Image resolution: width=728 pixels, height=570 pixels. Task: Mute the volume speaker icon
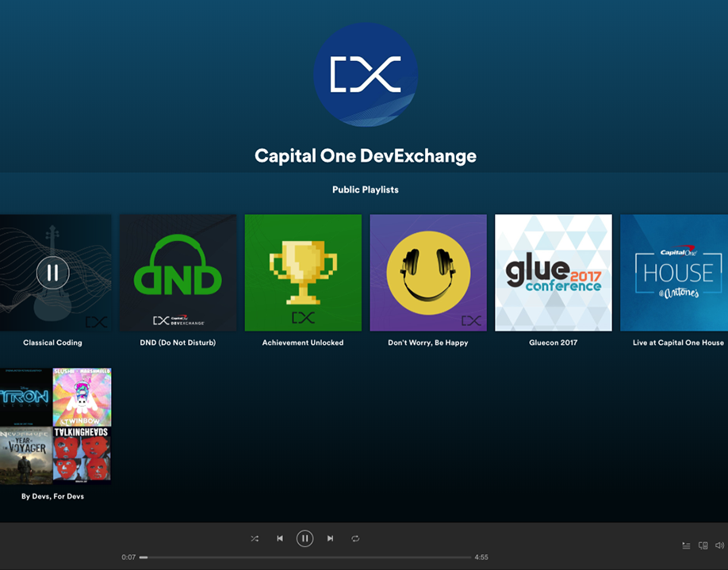[719, 545]
